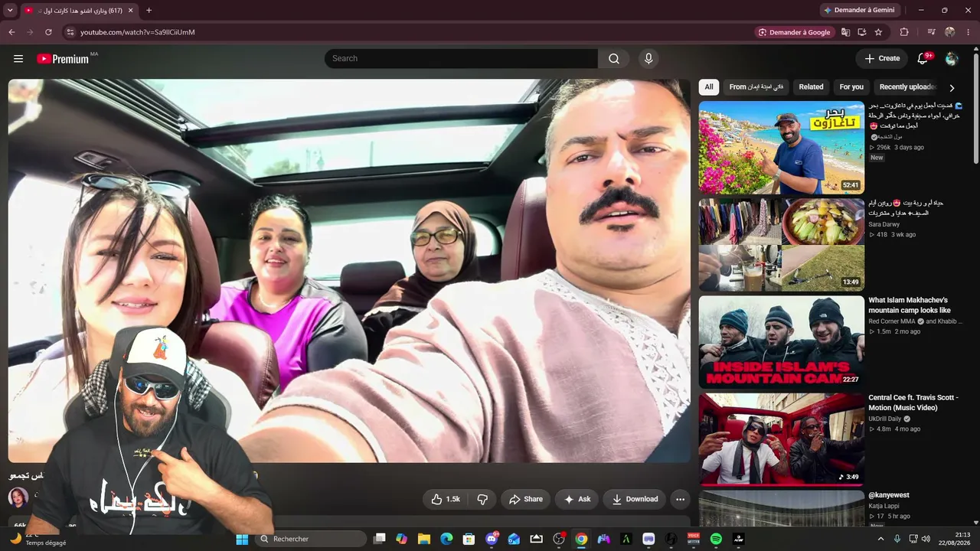Select the Related filter chip
Screen dimensions: 980x551
coord(811,87)
